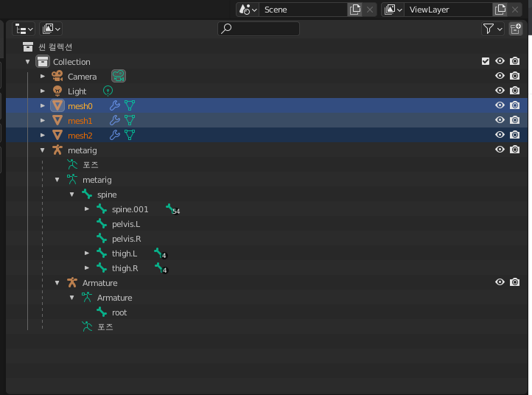Open the scene browse dropdown

248,10
